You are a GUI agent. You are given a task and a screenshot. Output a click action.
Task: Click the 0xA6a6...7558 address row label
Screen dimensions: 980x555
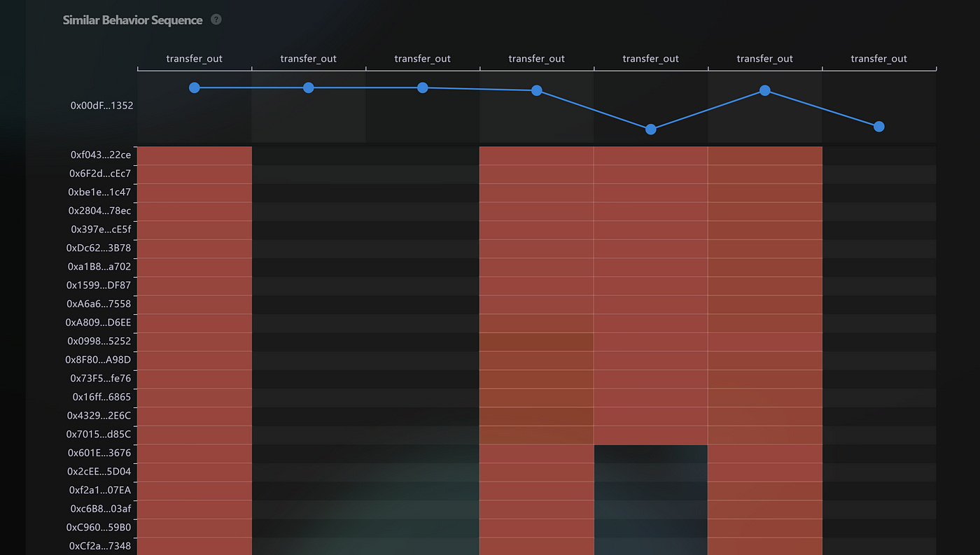click(x=99, y=304)
